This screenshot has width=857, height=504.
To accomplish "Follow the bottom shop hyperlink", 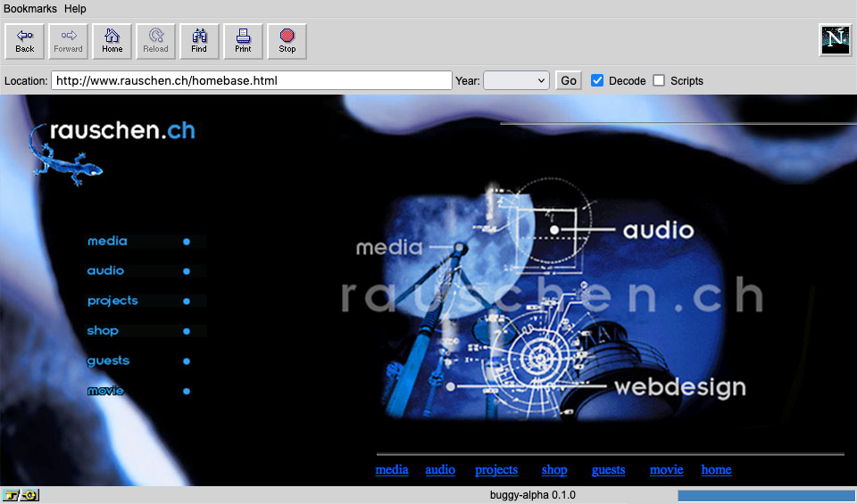I will pos(554,469).
